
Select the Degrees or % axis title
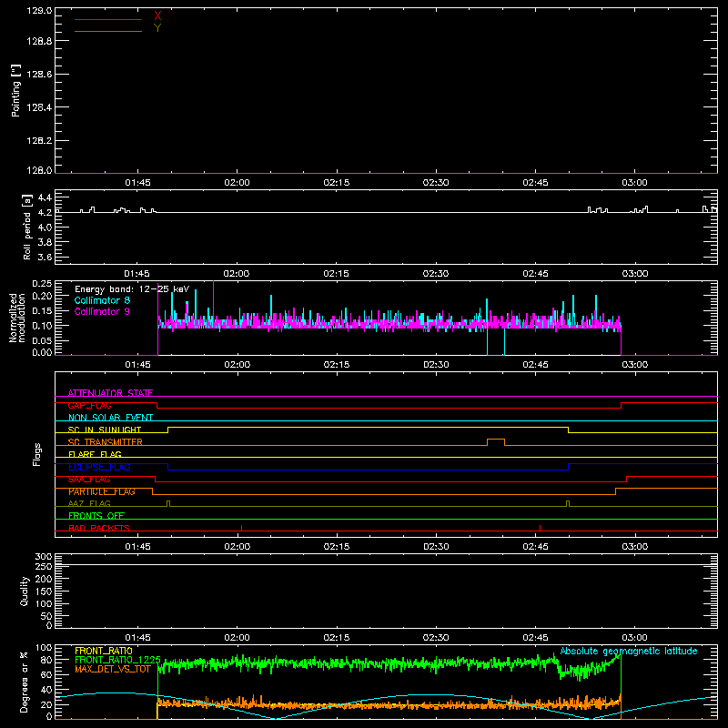tap(25, 682)
